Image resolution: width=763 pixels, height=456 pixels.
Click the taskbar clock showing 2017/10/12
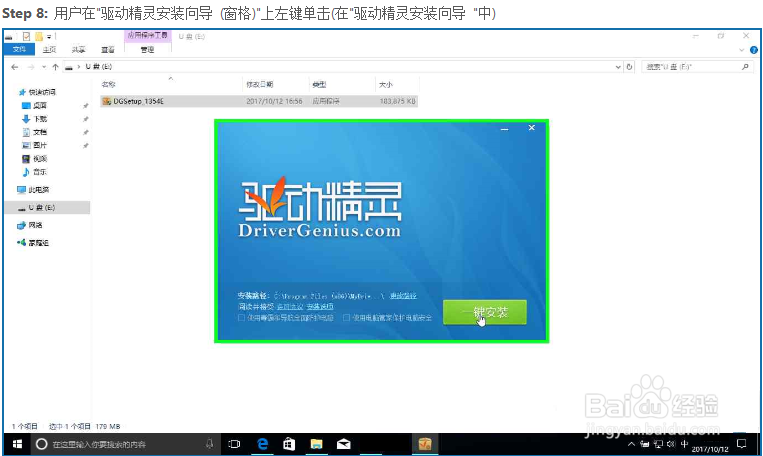tap(710, 449)
